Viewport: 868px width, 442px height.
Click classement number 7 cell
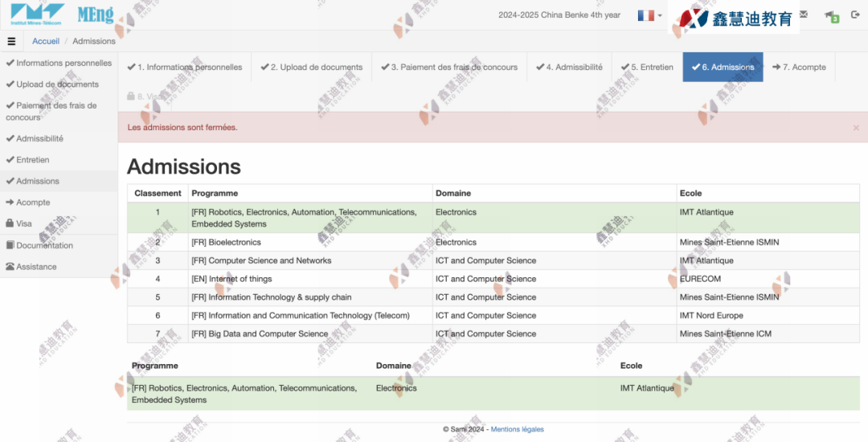[x=158, y=334]
